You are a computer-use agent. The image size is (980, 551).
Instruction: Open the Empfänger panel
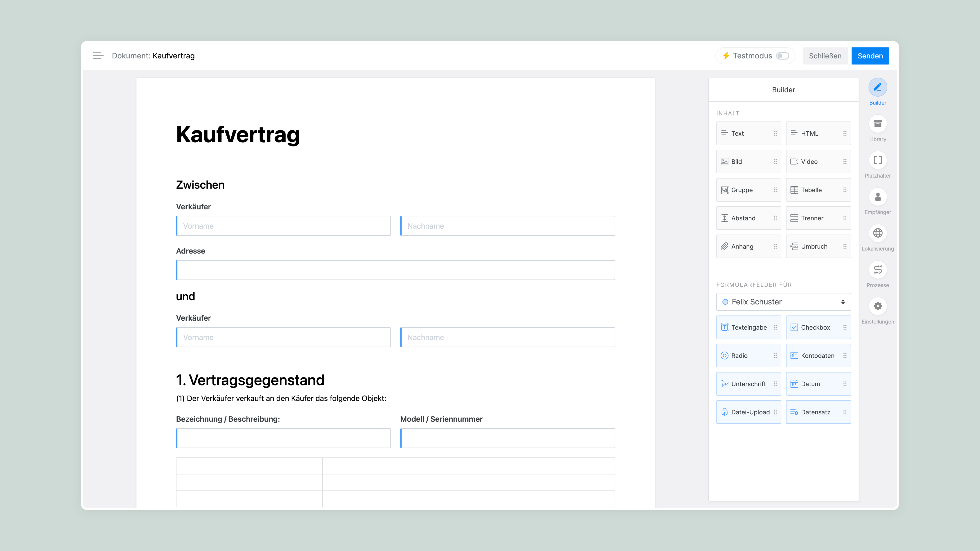[x=878, y=197]
